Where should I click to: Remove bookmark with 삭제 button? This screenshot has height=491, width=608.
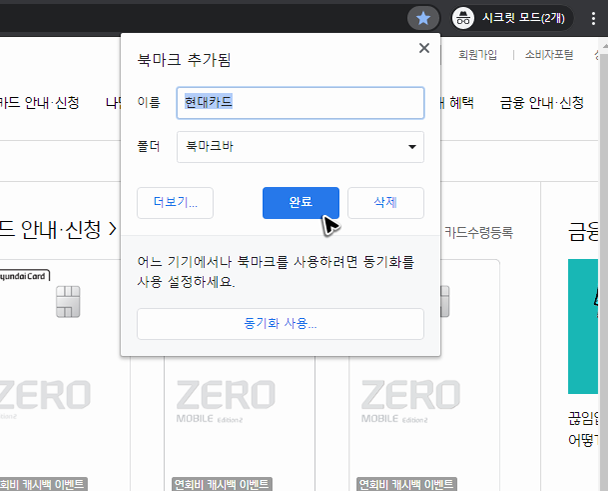(x=385, y=203)
